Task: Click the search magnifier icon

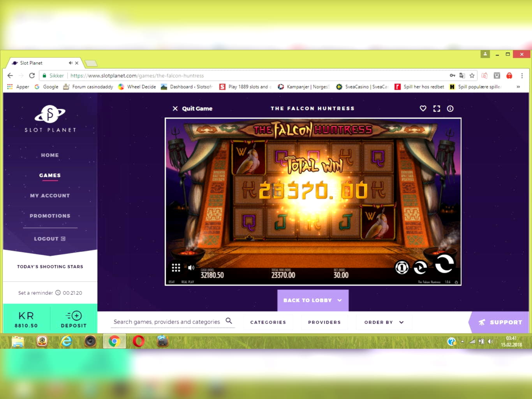Action: [229, 321]
